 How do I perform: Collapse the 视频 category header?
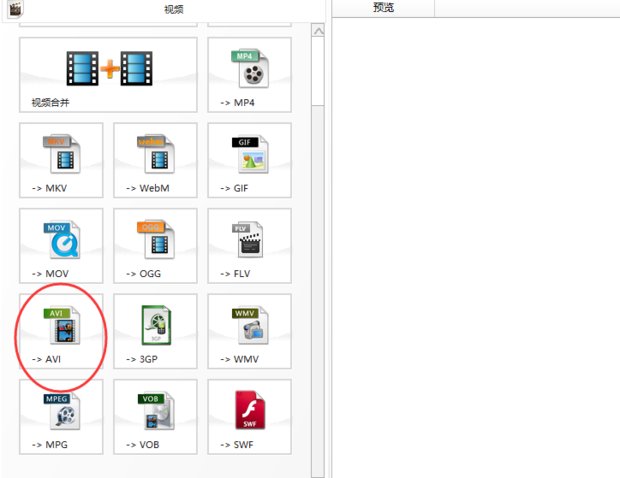tap(173, 9)
